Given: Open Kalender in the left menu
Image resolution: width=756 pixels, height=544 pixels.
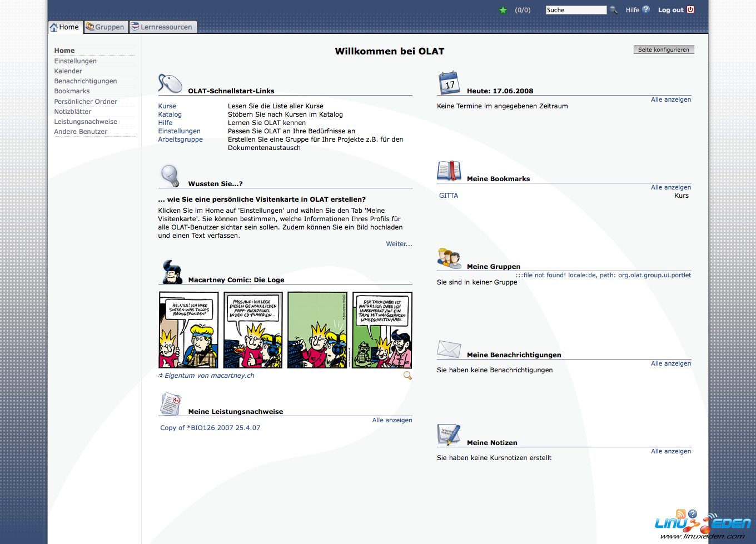Looking at the screenshot, I should pos(68,71).
